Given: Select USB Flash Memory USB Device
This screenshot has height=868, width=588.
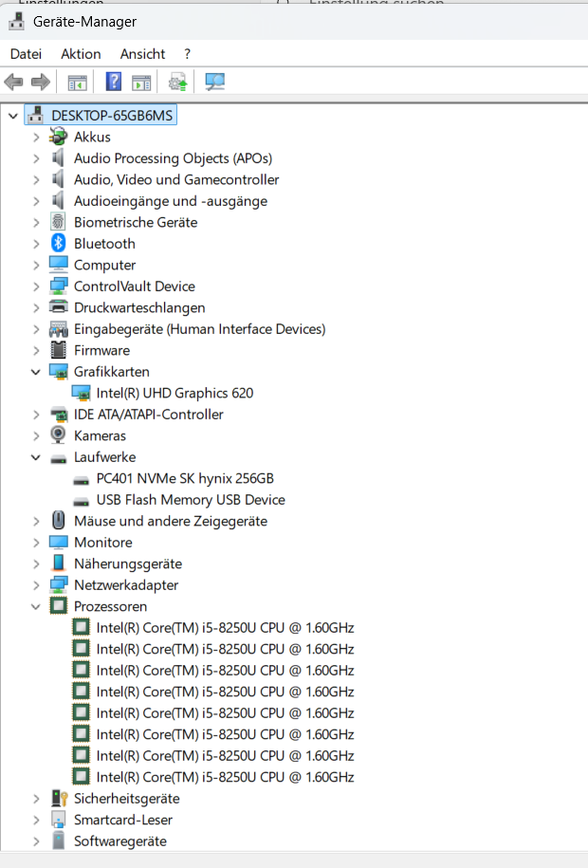Looking at the screenshot, I should pyautogui.click(x=191, y=500).
